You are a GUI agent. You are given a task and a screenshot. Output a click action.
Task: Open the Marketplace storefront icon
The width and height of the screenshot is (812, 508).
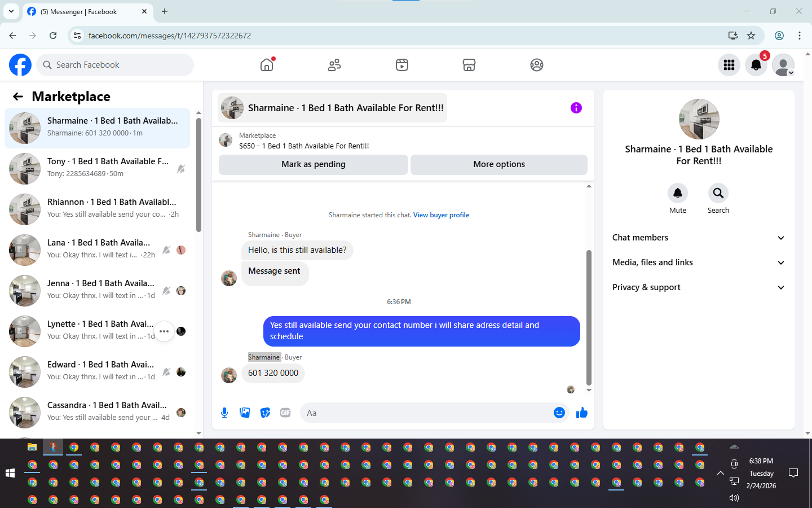click(x=469, y=65)
